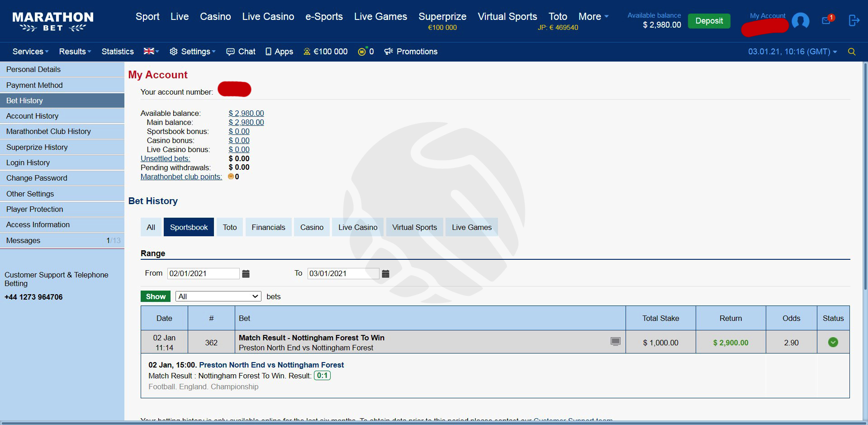Open e-Sports in top navigation

pyautogui.click(x=324, y=17)
